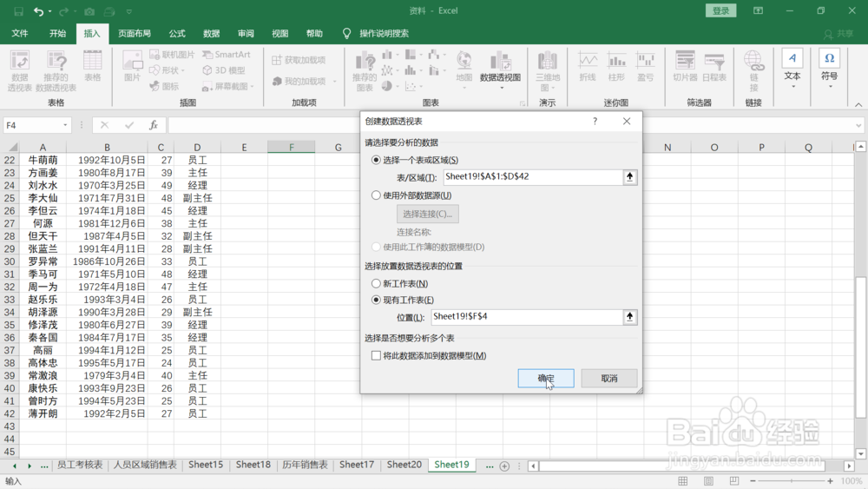868x489 pixels.
Task: Click the new sheet plus icon
Action: pyautogui.click(x=504, y=466)
